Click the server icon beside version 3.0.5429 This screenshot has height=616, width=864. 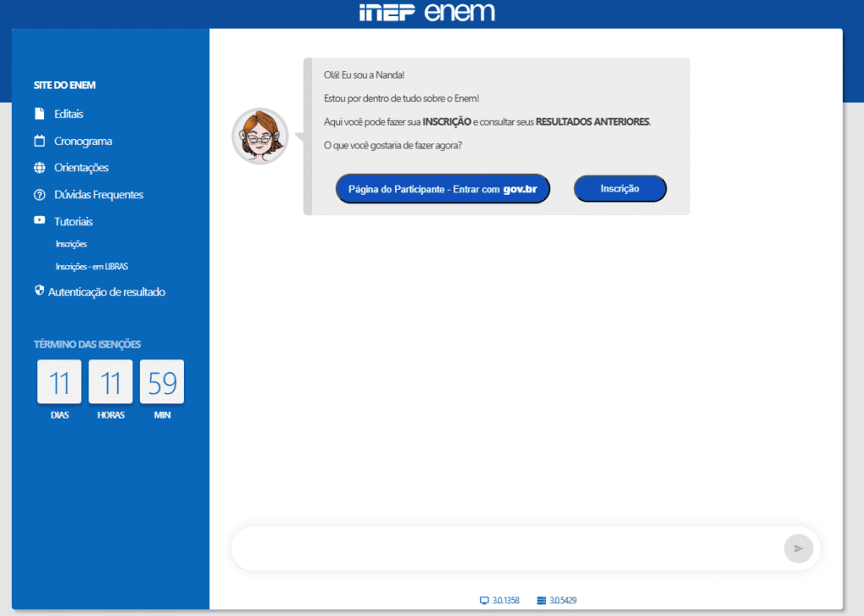tap(541, 600)
